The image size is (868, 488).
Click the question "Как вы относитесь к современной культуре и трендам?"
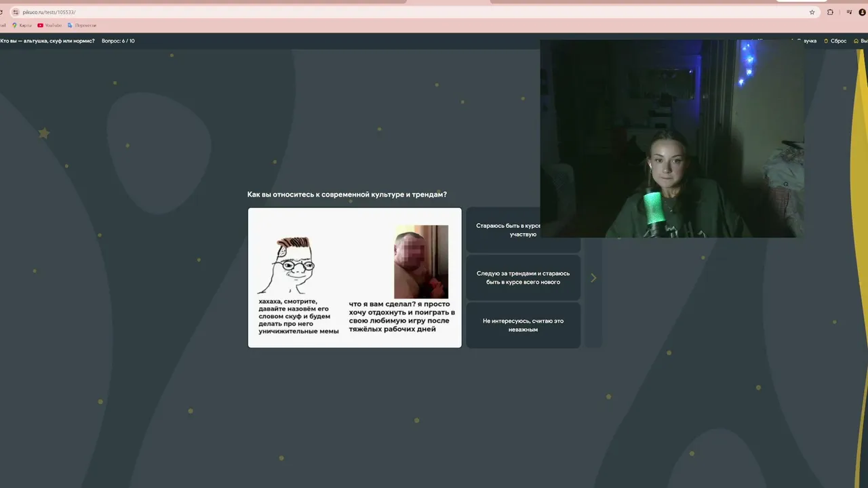(347, 195)
